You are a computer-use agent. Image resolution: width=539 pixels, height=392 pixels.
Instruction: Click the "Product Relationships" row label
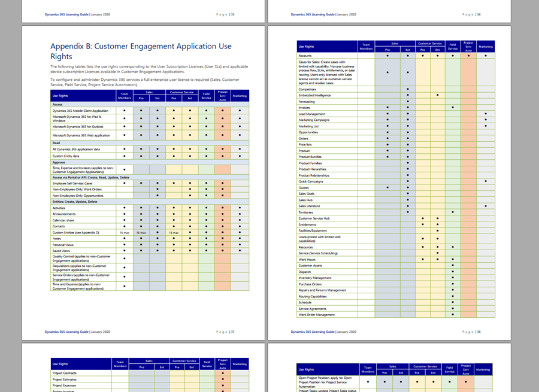(x=313, y=175)
